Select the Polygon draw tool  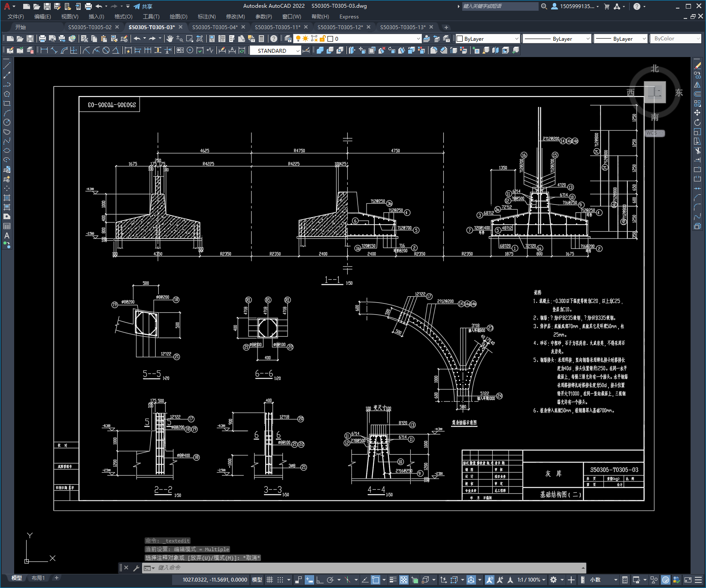pyautogui.click(x=7, y=94)
